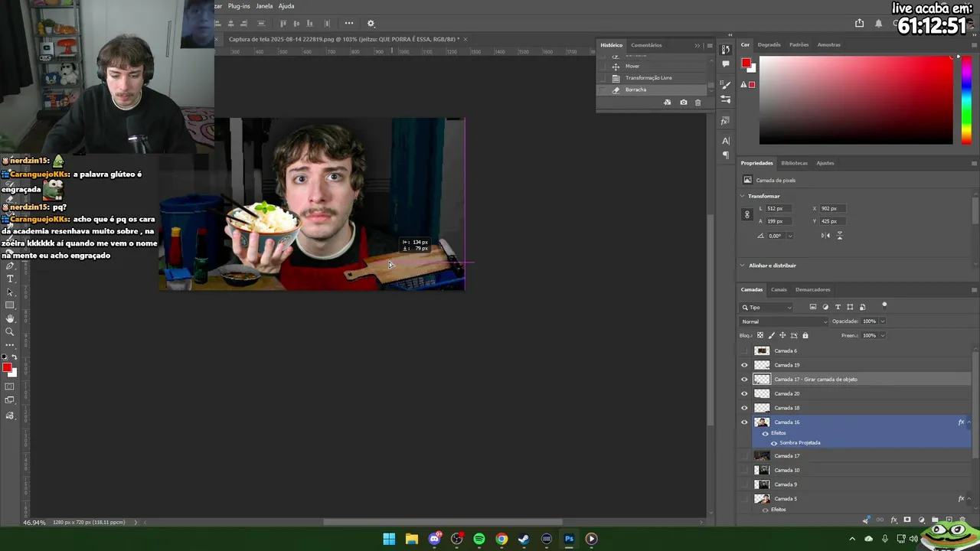This screenshot has height=551, width=980.
Task: Filter layers by type layers
Action: 838,308
